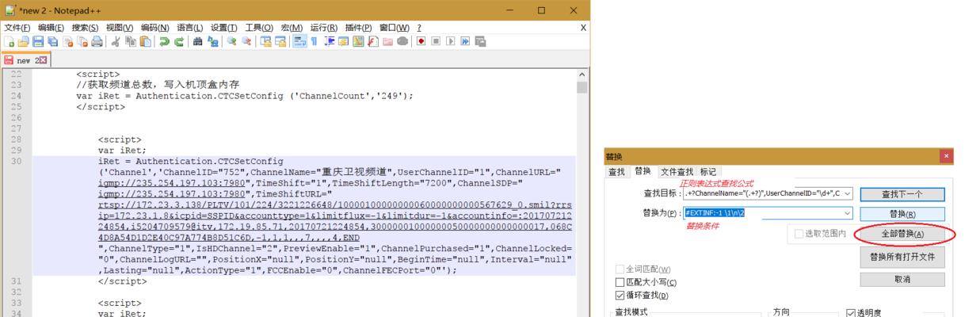Screen dimensions: 980x317
Task: Click the Zoom Out toolbar icon
Action: pyautogui.click(x=246, y=41)
